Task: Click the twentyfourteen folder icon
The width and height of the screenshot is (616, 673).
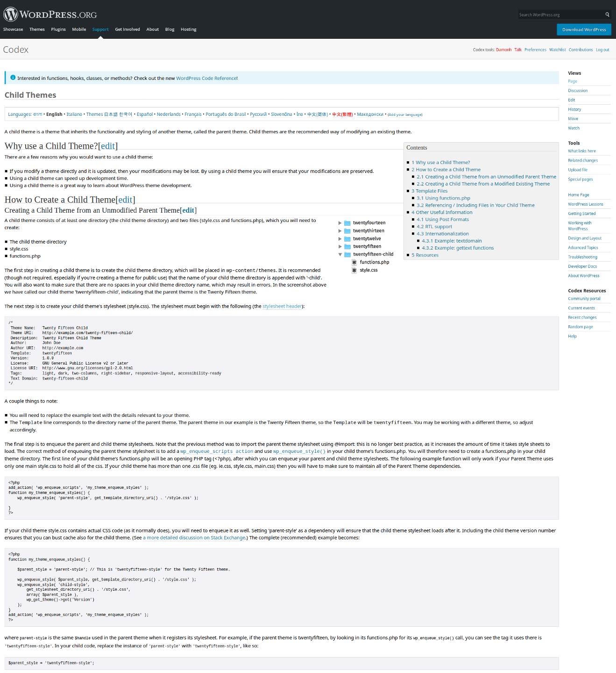Action: [x=347, y=223]
